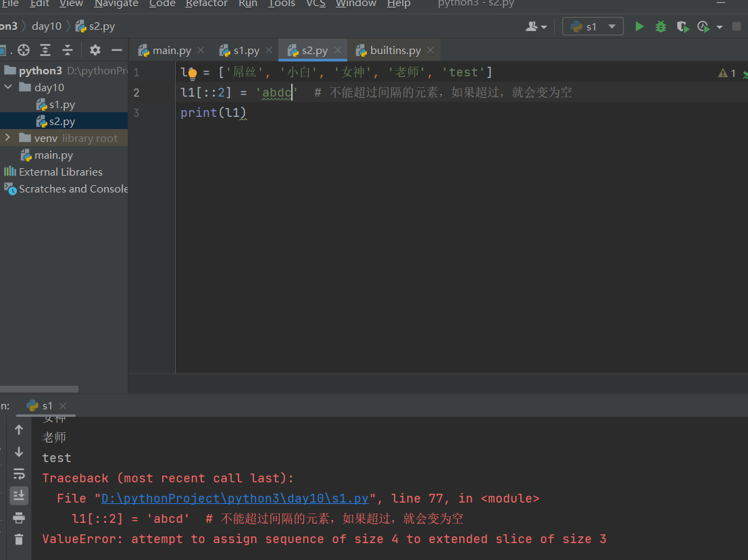Expand all project tree nodes icon
The width and height of the screenshot is (748, 560).
coord(45,50)
